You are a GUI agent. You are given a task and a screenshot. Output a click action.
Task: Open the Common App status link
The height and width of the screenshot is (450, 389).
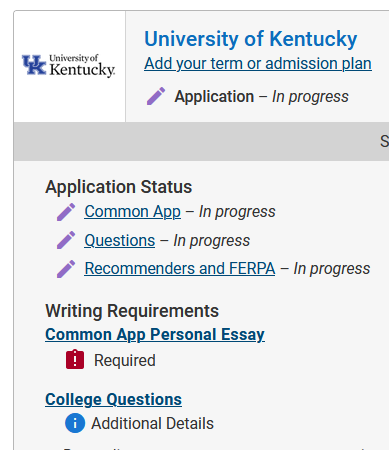(x=133, y=212)
